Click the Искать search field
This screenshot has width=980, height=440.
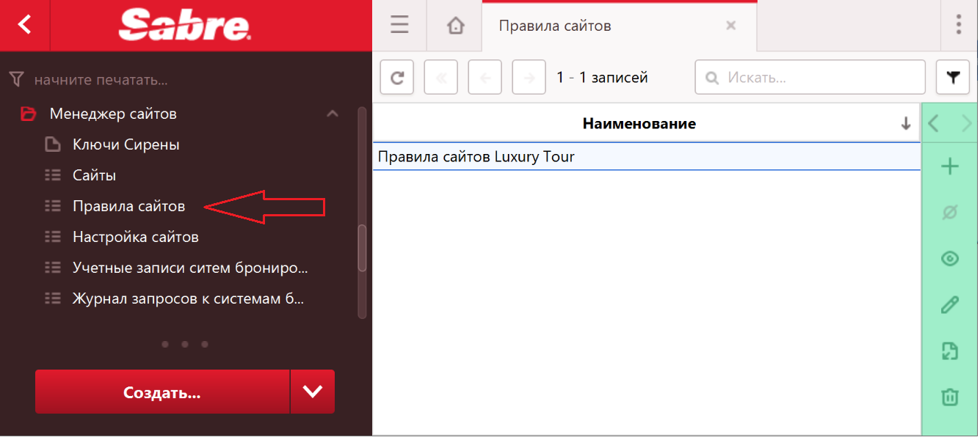click(815, 78)
